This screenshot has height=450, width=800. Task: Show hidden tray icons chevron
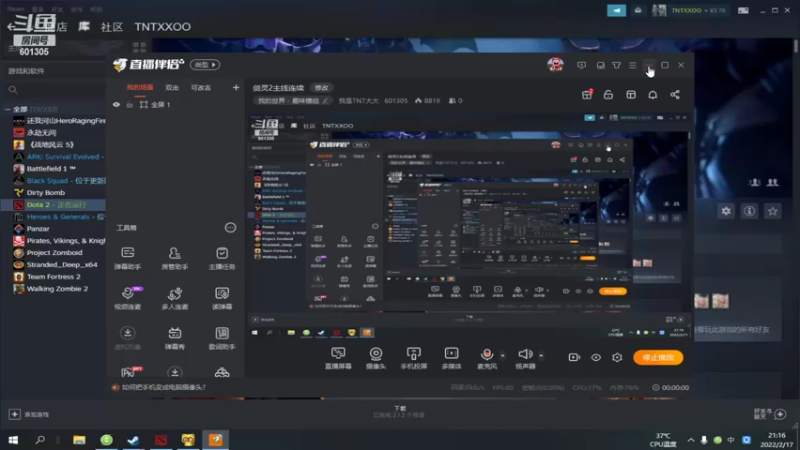pos(690,440)
